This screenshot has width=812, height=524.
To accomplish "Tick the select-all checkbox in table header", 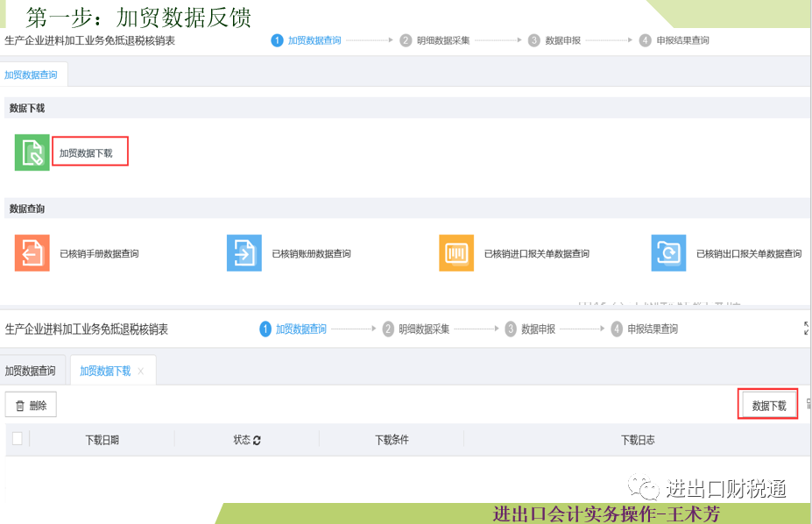I will [x=18, y=438].
